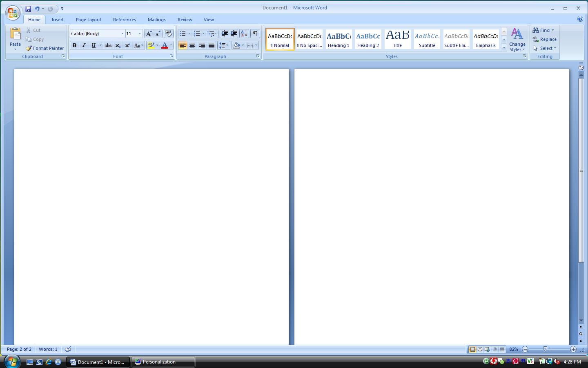588x368 pixels.
Task: Click the Windows Start button
Action: [12, 361]
